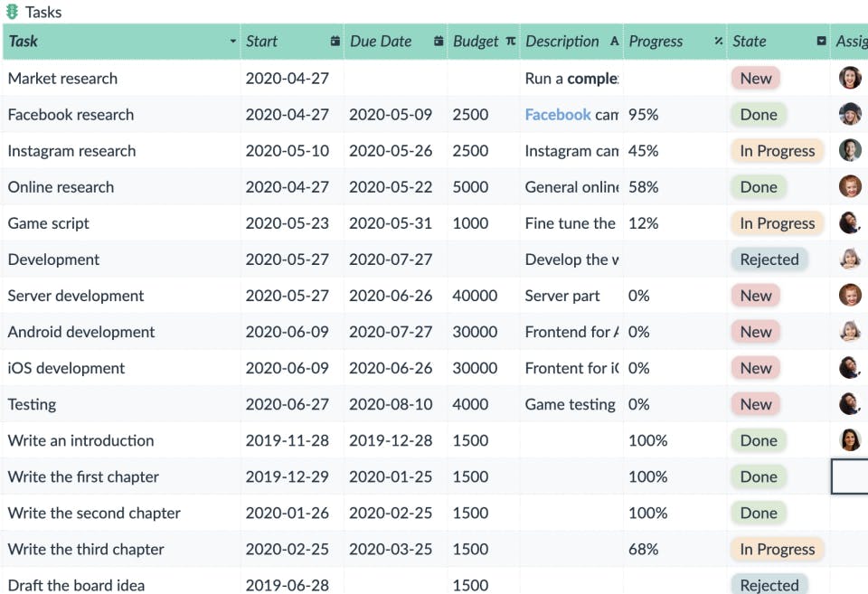The width and height of the screenshot is (868, 594).
Task: Select the Due Date column header
Action: pos(382,42)
